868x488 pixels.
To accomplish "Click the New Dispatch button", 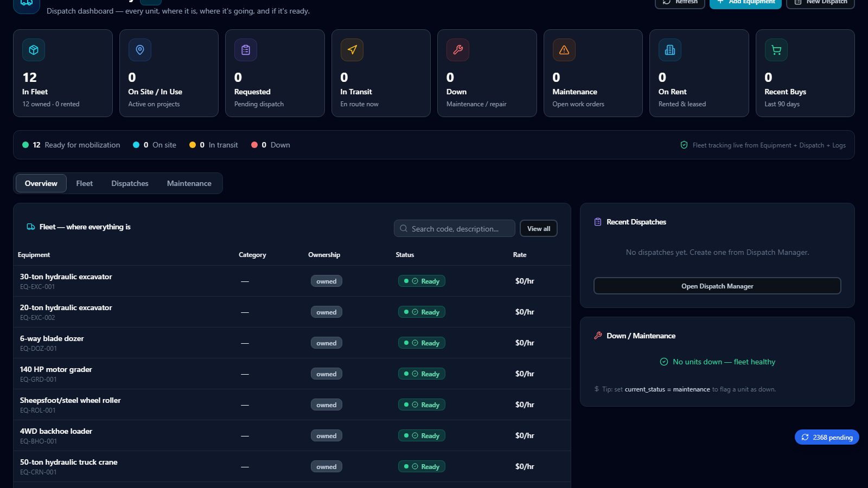I will [x=820, y=3].
